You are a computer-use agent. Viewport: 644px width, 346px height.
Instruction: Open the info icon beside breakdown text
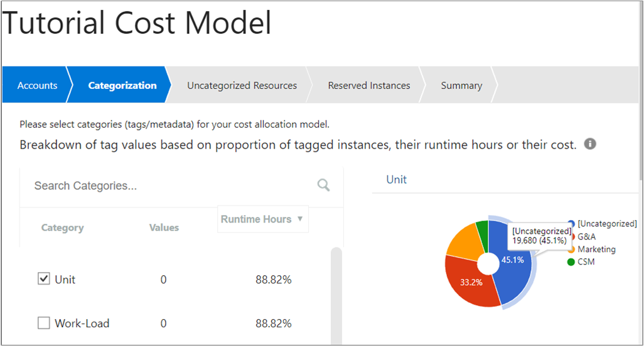click(x=590, y=144)
